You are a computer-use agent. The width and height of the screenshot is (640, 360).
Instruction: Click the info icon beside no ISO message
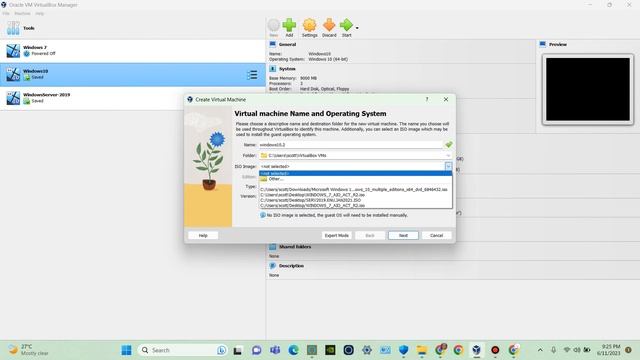click(x=263, y=215)
